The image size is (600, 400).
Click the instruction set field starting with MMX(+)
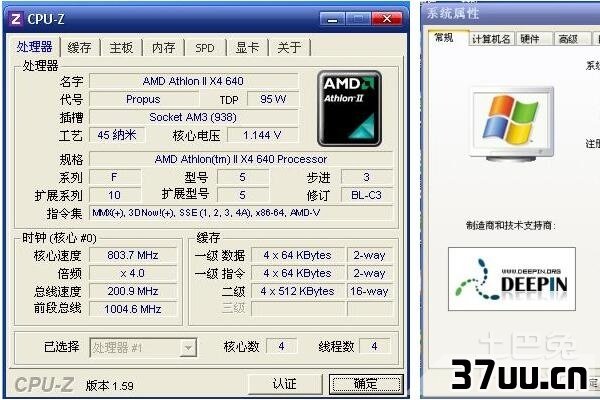pyautogui.click(x=241, y=213)
